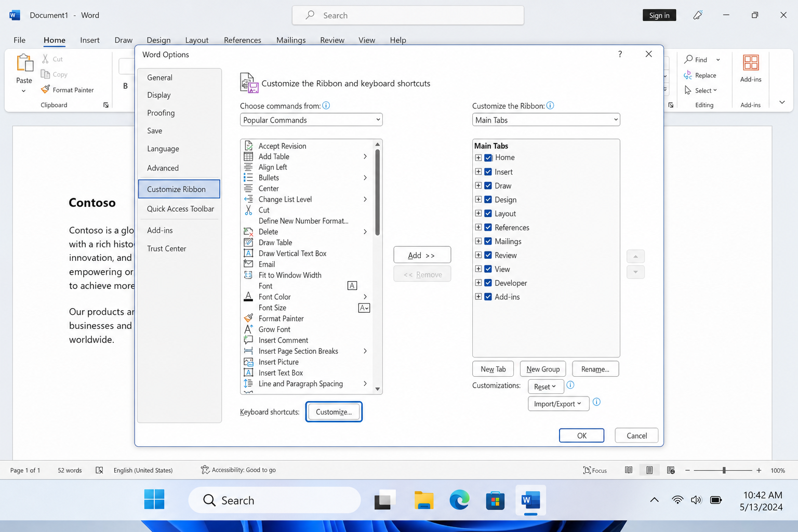Click the Windows Start button
The height and width of the screenshot is (532, 798).
click(154, 500)
